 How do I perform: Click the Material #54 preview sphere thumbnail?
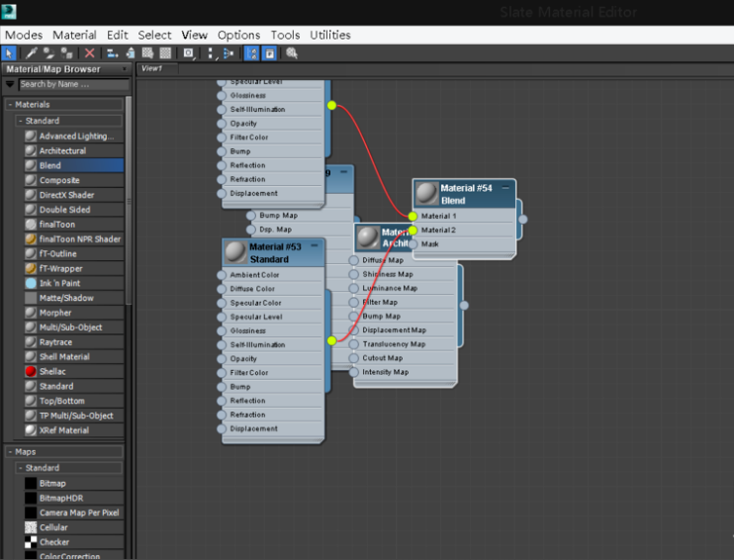click(426, 194)
